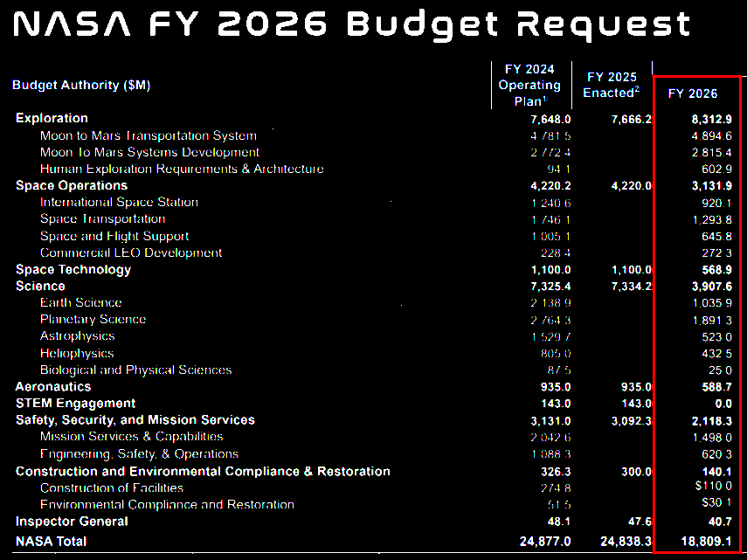Select the 'Space Transportation' label
The width and height of the screenshot is (747, 560).
coord(103,219)
